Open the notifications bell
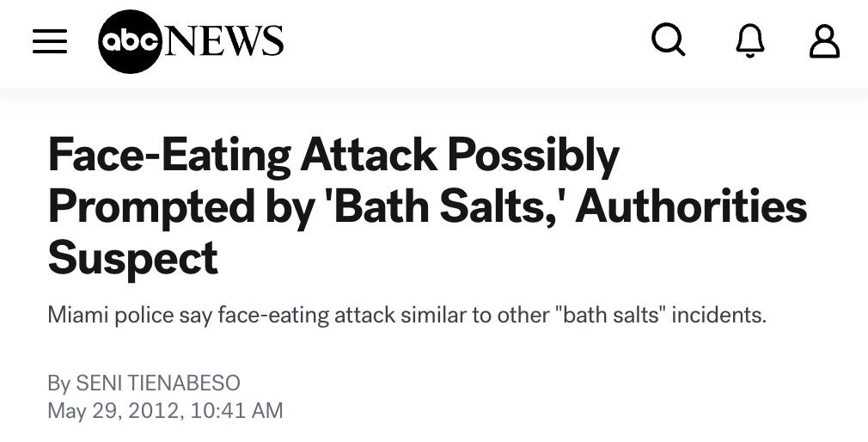 click(750, 40)
